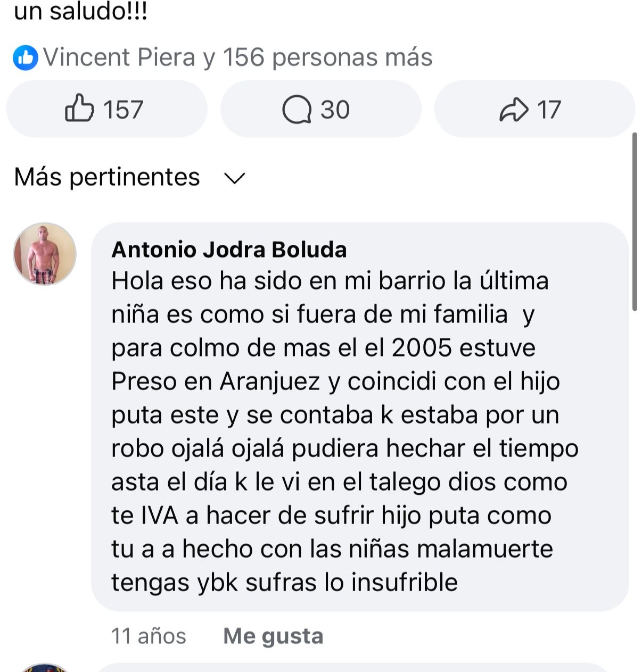Click the 157 likes count
This screenshot has height=672, width=642.
click(x=123, y=110)
